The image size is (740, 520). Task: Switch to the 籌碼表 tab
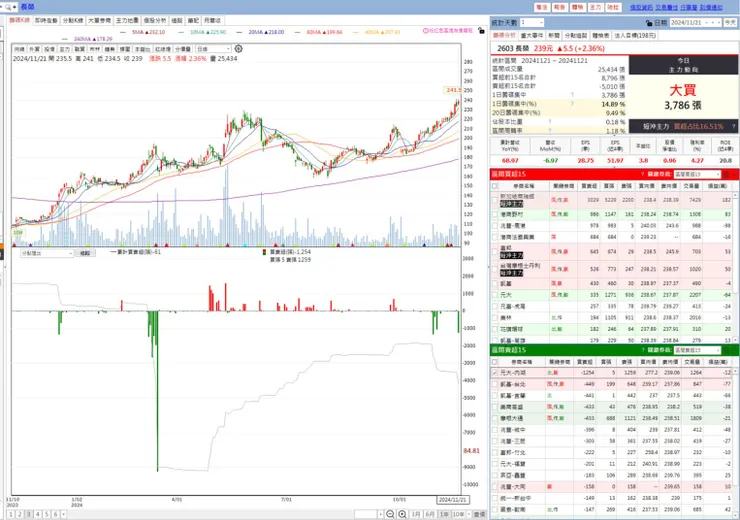(x=600, y=35)
